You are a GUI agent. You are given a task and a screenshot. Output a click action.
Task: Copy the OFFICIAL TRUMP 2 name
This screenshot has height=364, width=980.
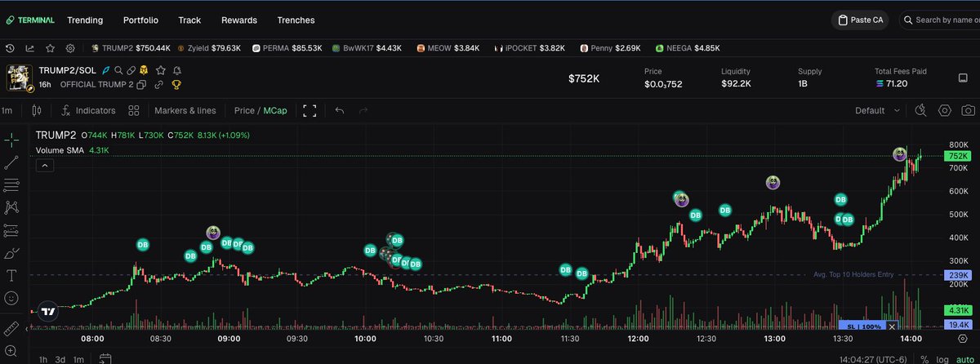141,85
